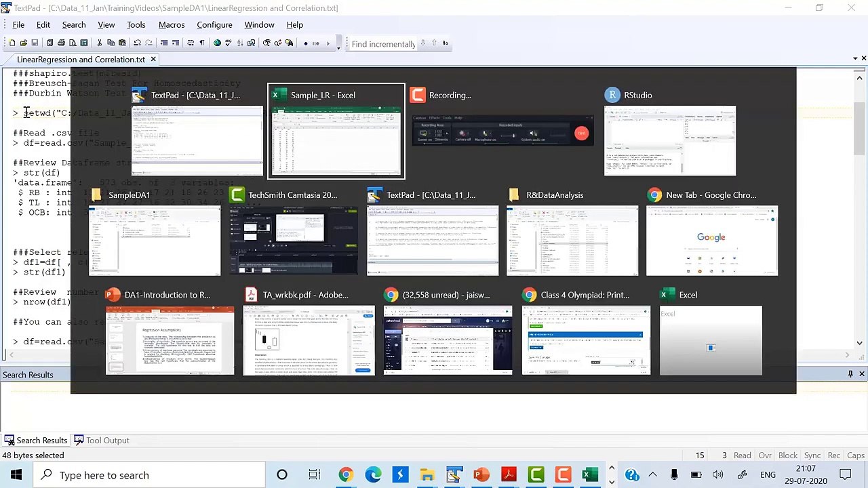Select the RStudio window thumbnail

[669, 140]
